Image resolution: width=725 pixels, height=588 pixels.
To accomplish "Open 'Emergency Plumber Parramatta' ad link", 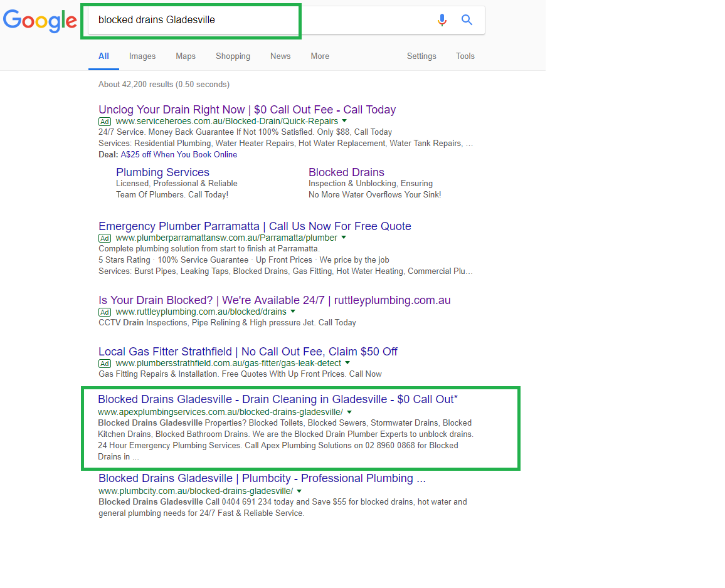I will point(255,226).
